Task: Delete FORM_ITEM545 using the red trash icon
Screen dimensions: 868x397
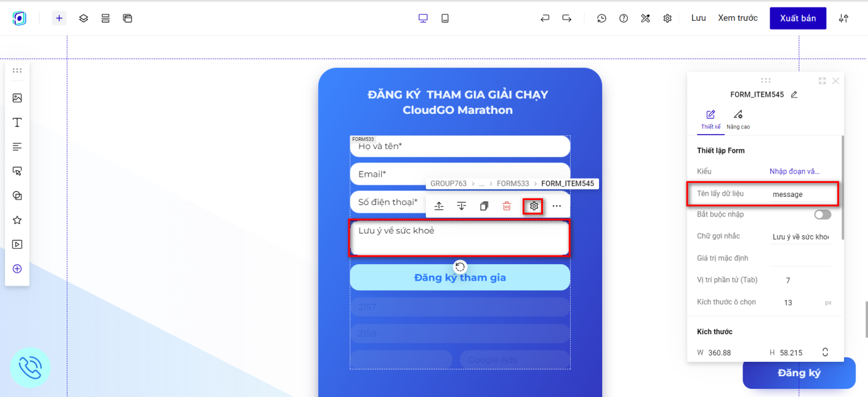Action: click(x=506, y=206)
